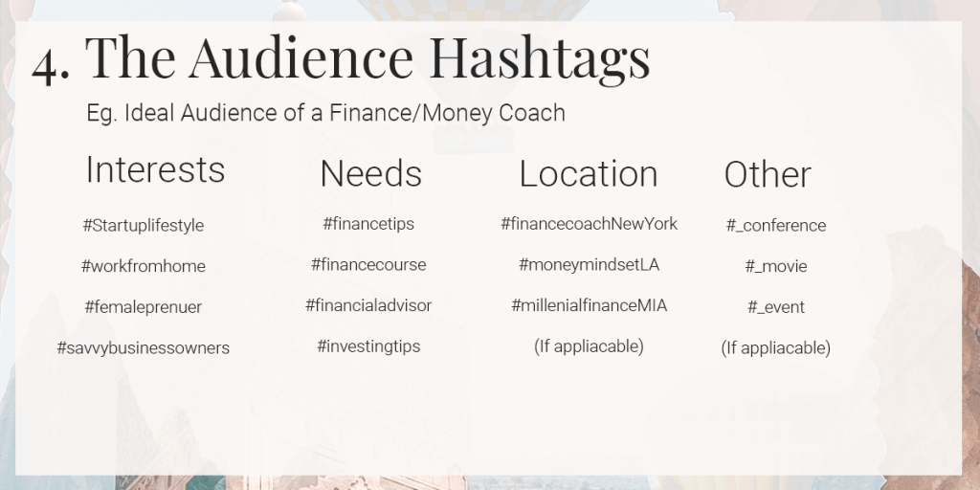Click the Location column heading
Image resolution: width=980 pixels, height=490 pixels.
pos(589,174)
